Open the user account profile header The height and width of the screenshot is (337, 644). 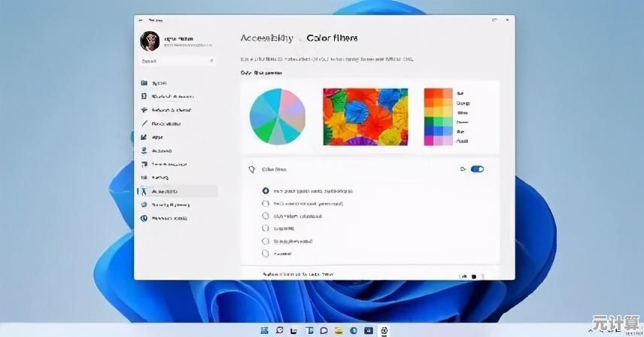click(x=177, y=41)
